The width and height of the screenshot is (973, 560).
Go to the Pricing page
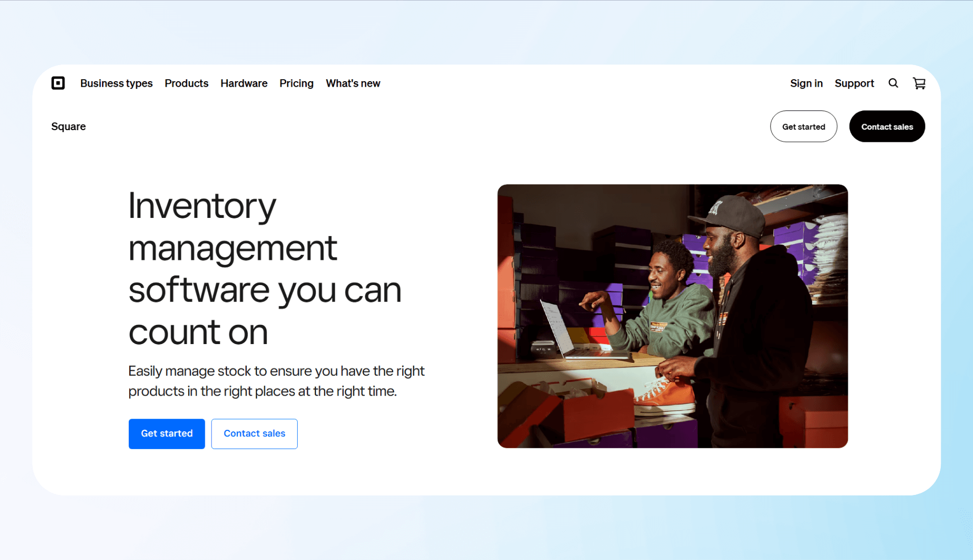coord(296,83)
